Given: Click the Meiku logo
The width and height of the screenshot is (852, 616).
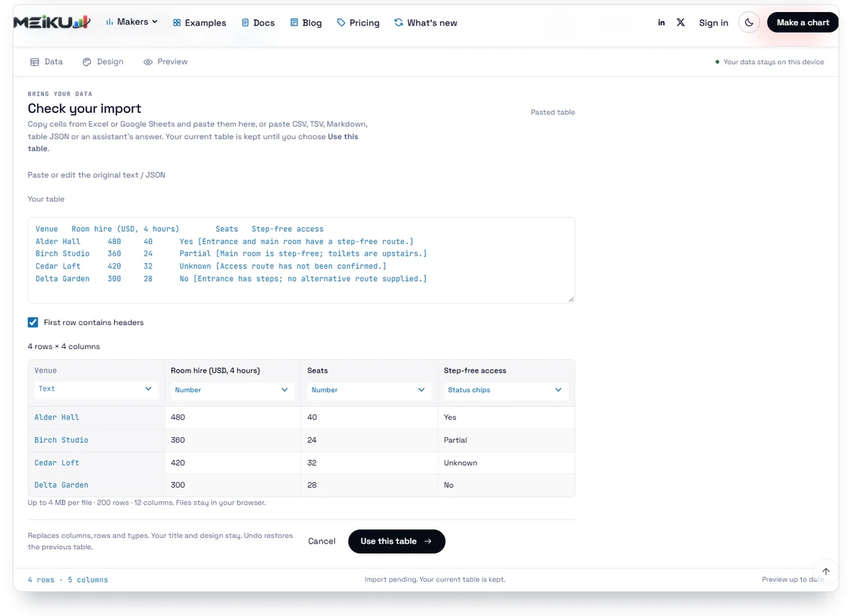Looking at the screenshot, I should point(52,23).
